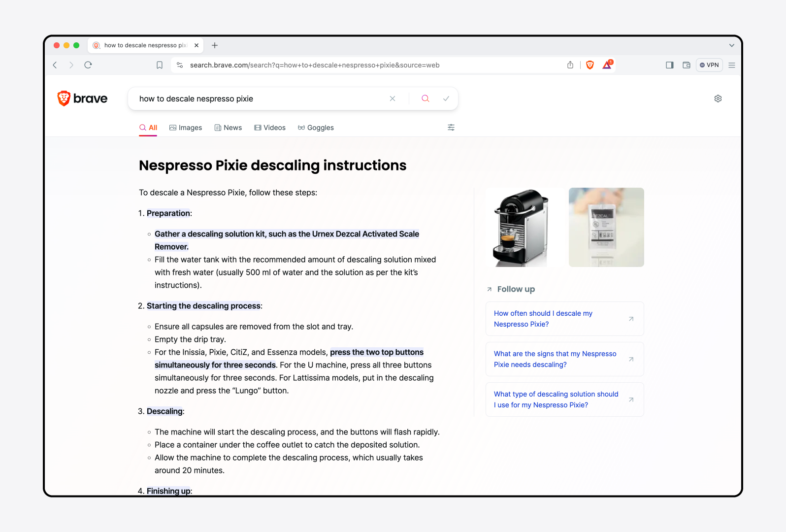The image size is (786, 532).
Task: Open the browser hamburger menu
Action: 732,65
